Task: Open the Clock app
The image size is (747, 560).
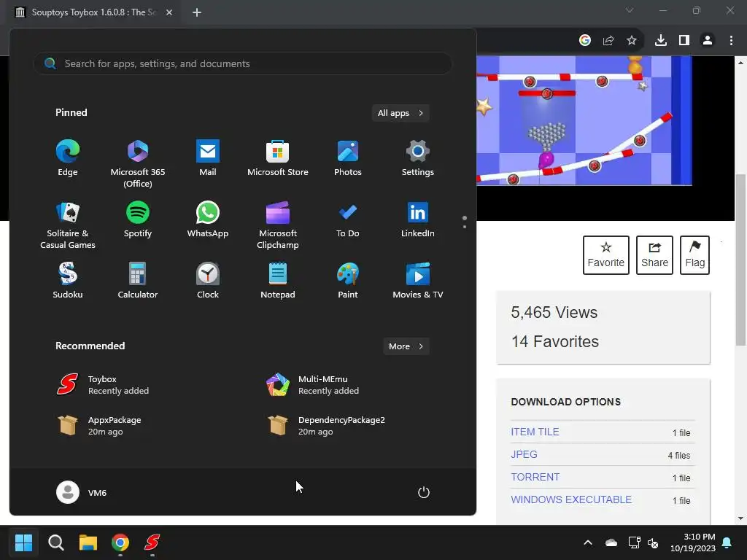Action: click(208, 281)
